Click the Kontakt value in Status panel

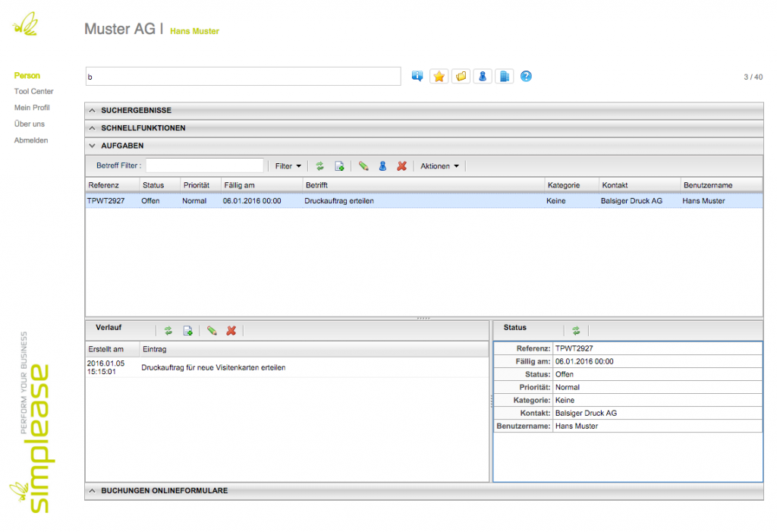pyautogui.click(x=586, y=413)
